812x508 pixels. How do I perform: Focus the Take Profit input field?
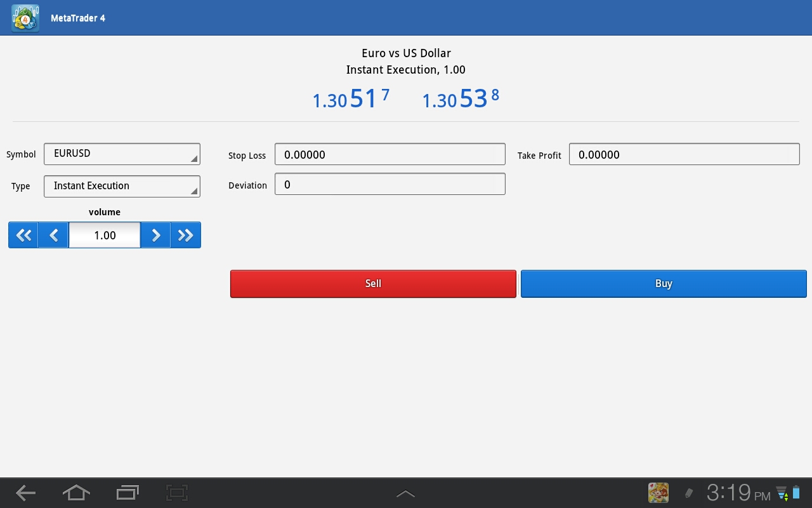click(x=684, y=154)
